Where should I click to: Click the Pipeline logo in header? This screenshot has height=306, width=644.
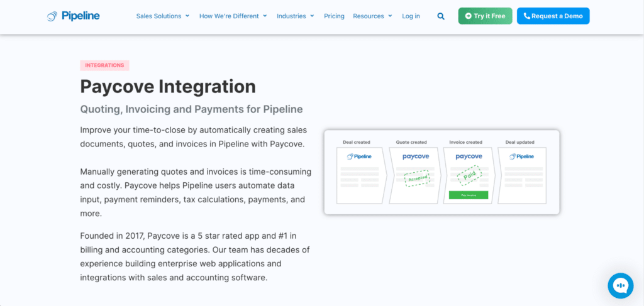[73, 16]
